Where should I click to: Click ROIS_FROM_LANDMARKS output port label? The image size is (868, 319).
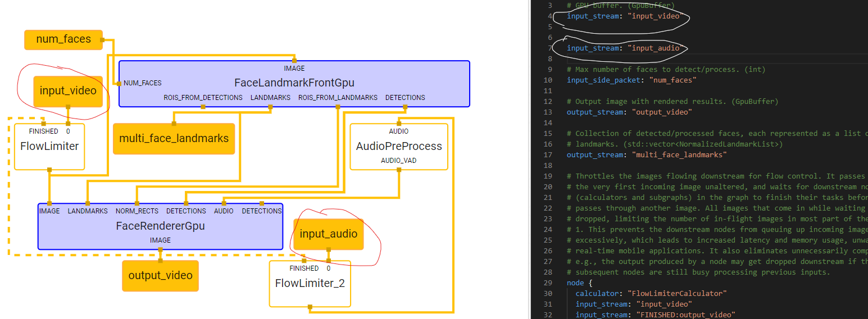[x=338, y=98]
